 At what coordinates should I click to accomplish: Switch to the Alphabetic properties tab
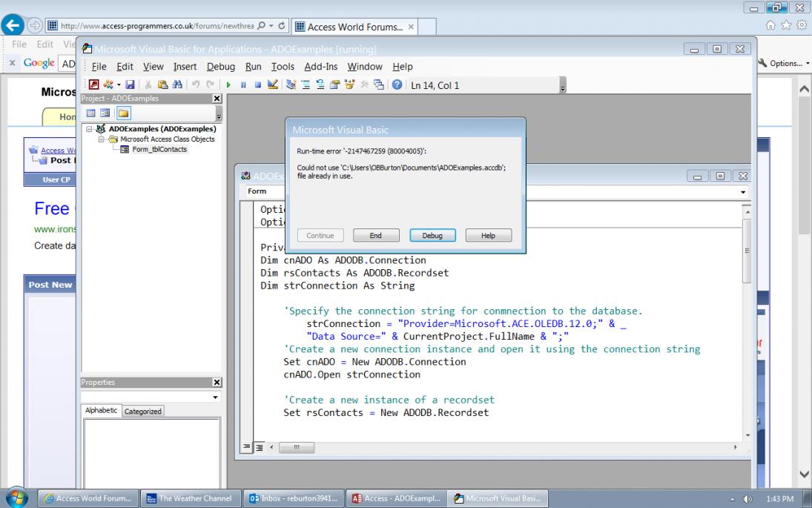[102, 410]
